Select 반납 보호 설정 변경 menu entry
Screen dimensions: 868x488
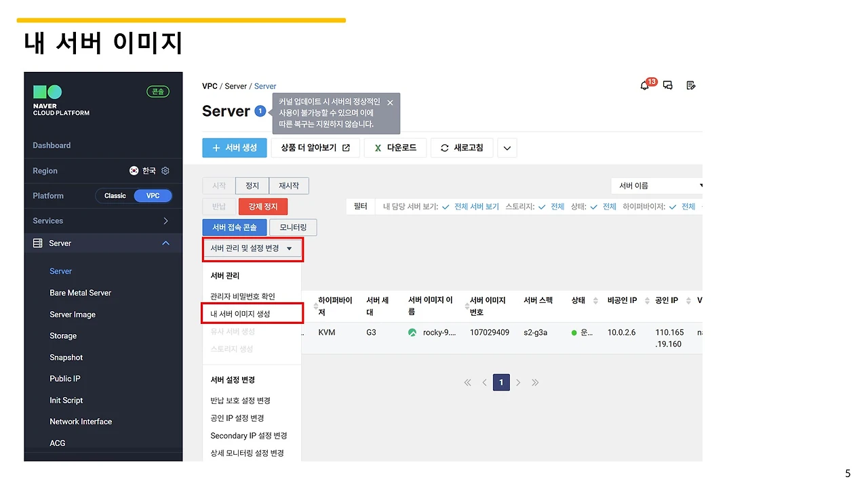click(x=240, y=401)
